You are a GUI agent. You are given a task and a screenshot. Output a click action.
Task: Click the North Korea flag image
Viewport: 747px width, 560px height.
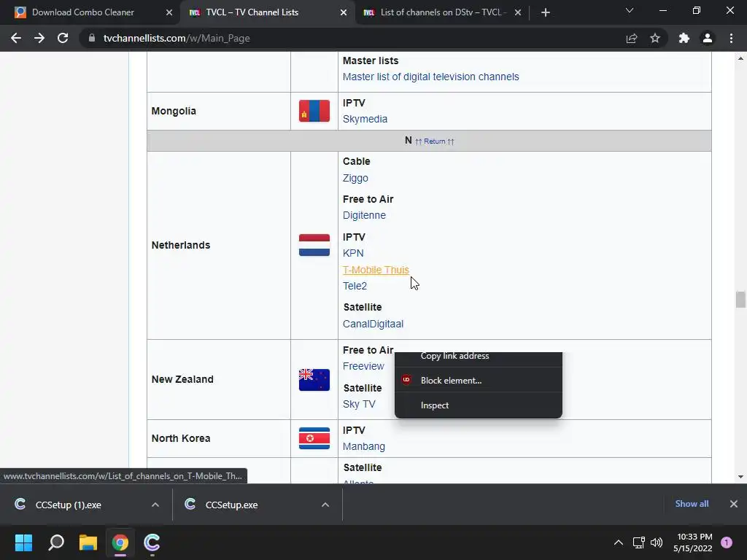[314, 438]
